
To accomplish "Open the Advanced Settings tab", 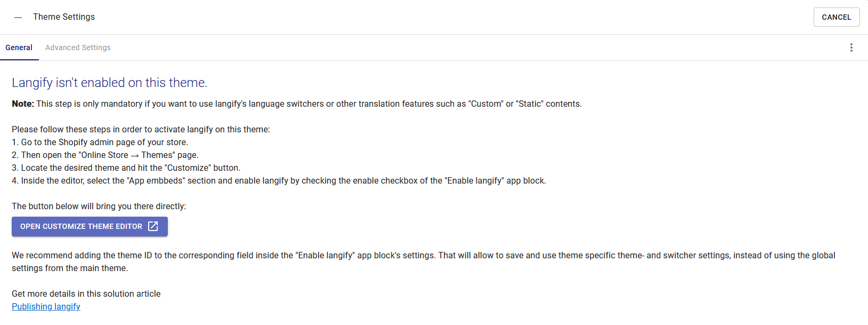I will click(78, 47).
